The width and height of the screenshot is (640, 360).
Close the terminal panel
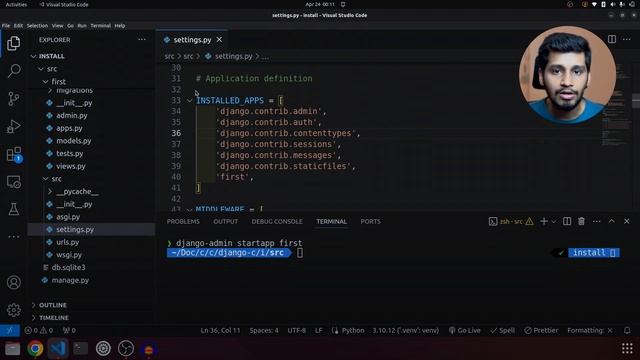point(627,221)
